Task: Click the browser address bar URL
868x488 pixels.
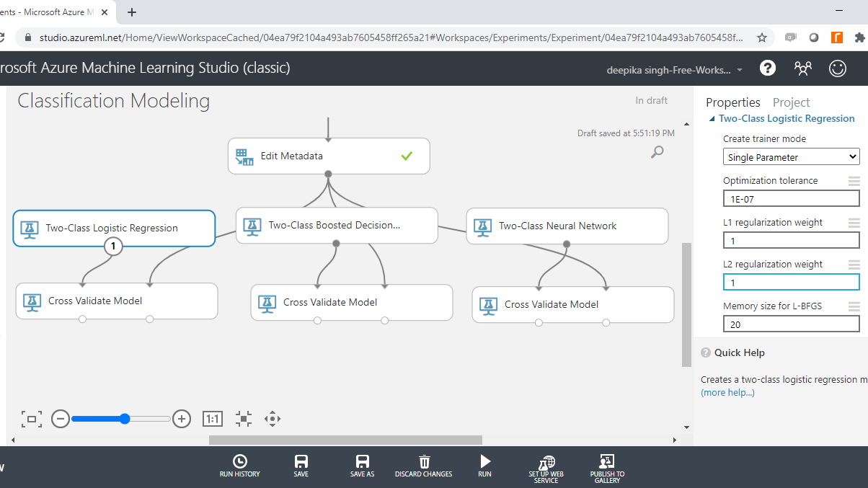Action: [x=391, y=37]
